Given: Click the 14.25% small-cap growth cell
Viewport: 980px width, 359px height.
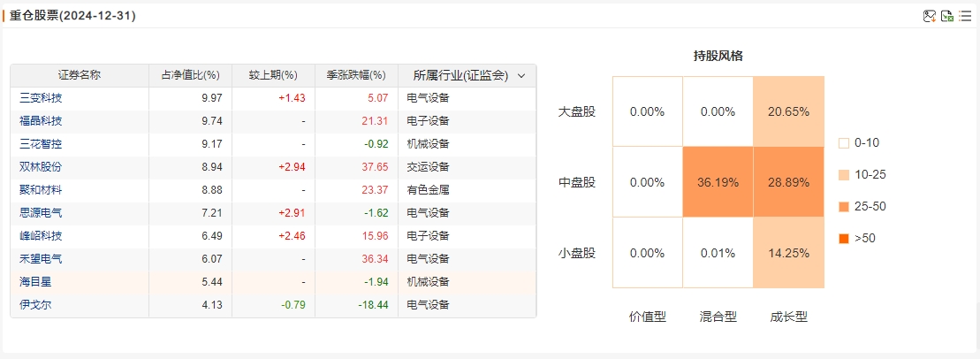Looking at the screenshot, I should coord(789,253).
